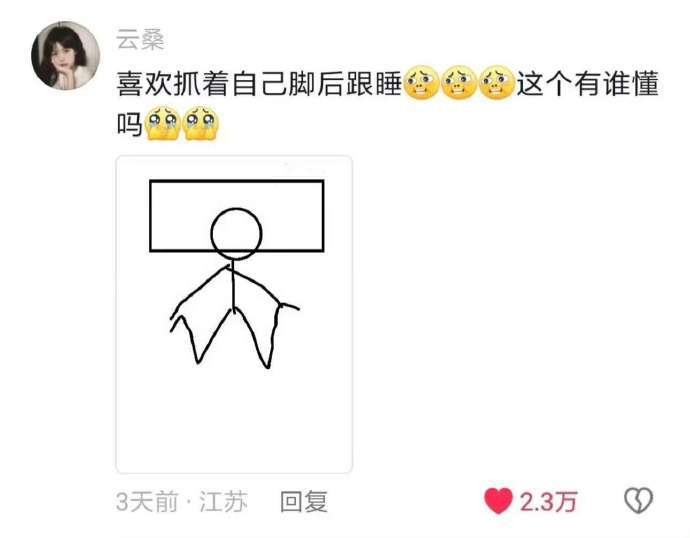Tap the first crying emoji after 吗
Viewport: 690px width, 538px height.
click(162, 123)
